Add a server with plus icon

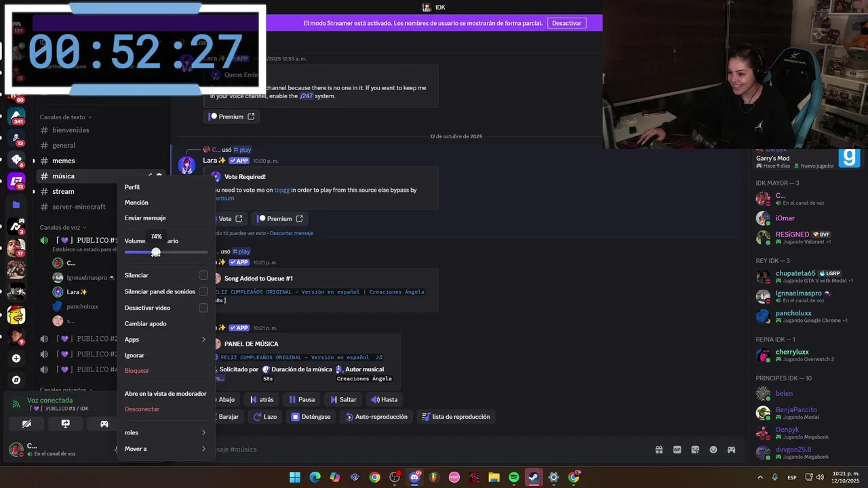pos(16,359)
